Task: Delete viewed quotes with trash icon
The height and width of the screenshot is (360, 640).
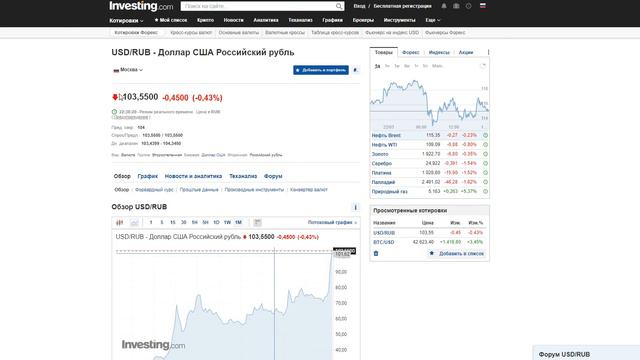Action: pos(376,253)
